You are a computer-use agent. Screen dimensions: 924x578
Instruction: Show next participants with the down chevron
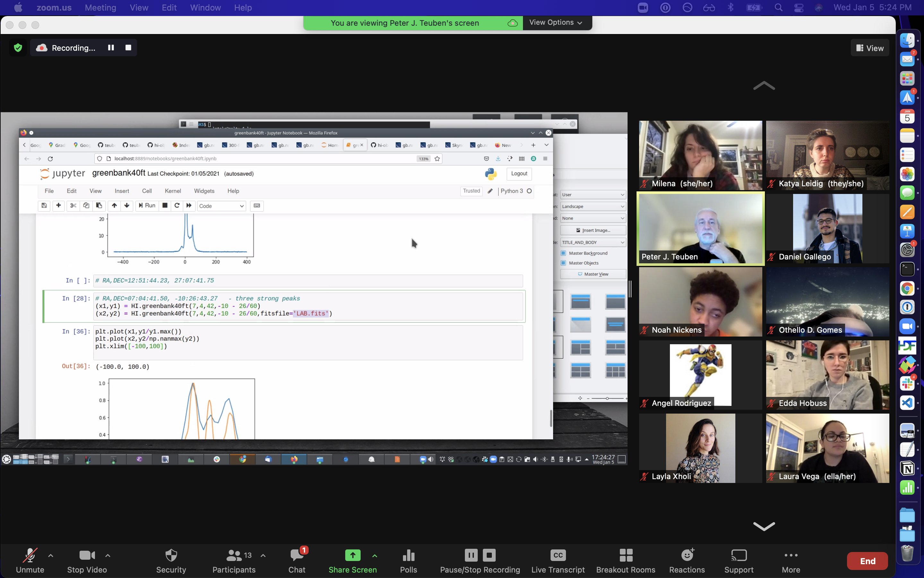pyautogui.click(x=764, y=526)
